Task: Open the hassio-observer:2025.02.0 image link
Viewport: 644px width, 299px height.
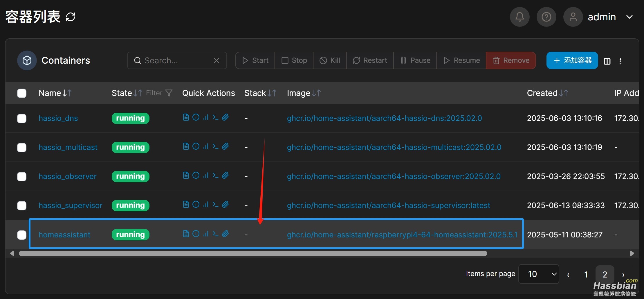Action: pyautogui.click(x=394, y=176)
